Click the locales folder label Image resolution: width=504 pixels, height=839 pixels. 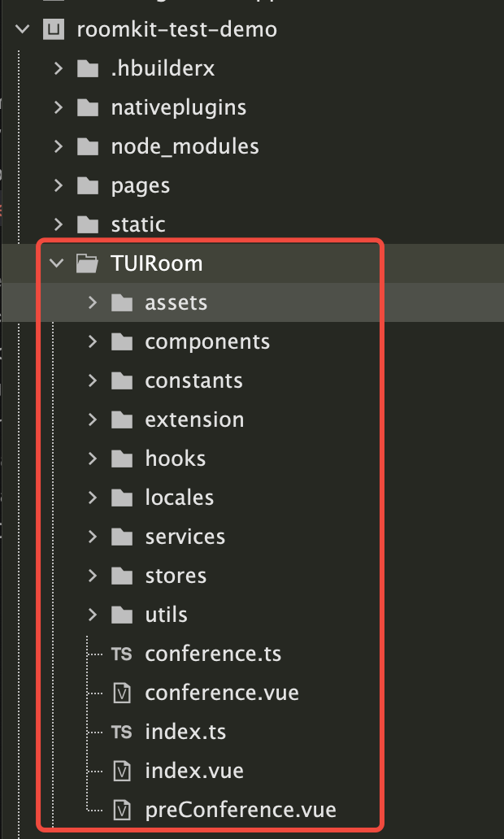179,498
